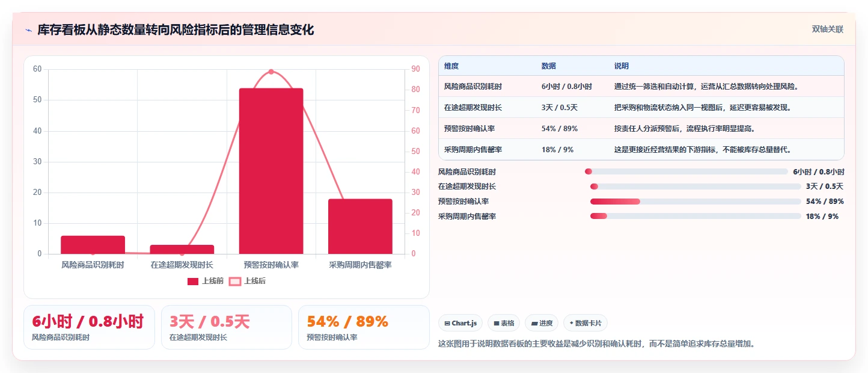This screenshot has width=868, height=373.
Task: Select table cell 6小时 / 0.8小时
Action: (x=567, y=87)
